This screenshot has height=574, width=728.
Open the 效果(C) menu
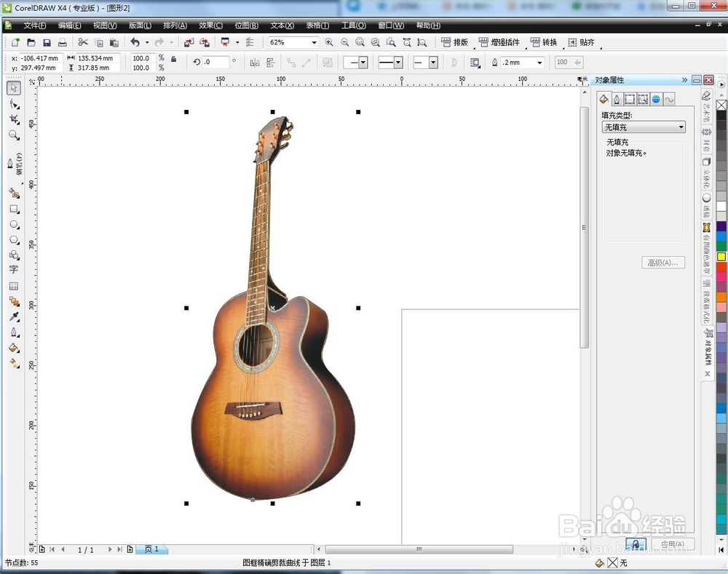[x=211, y=25]
